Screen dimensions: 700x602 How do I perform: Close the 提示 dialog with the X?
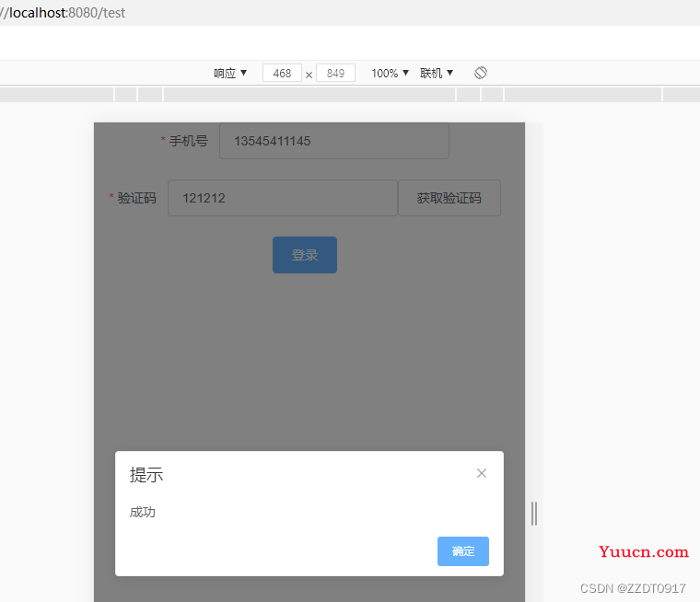coord(481,473)
